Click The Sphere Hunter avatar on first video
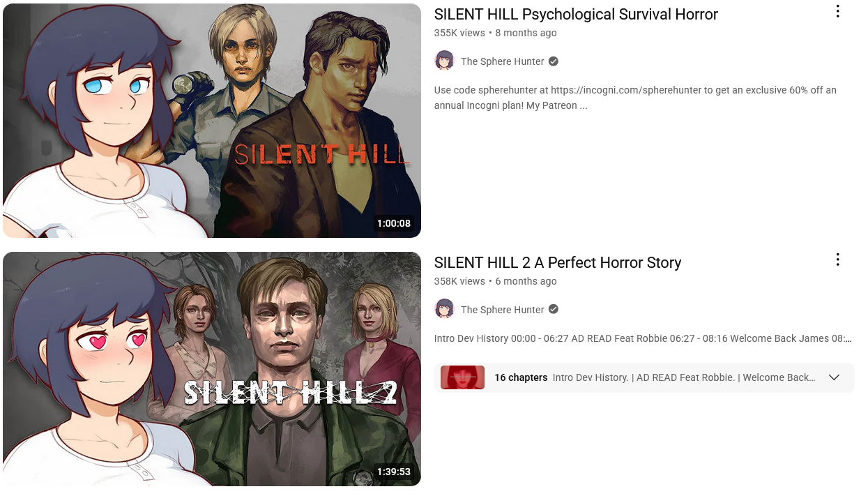 444,61
